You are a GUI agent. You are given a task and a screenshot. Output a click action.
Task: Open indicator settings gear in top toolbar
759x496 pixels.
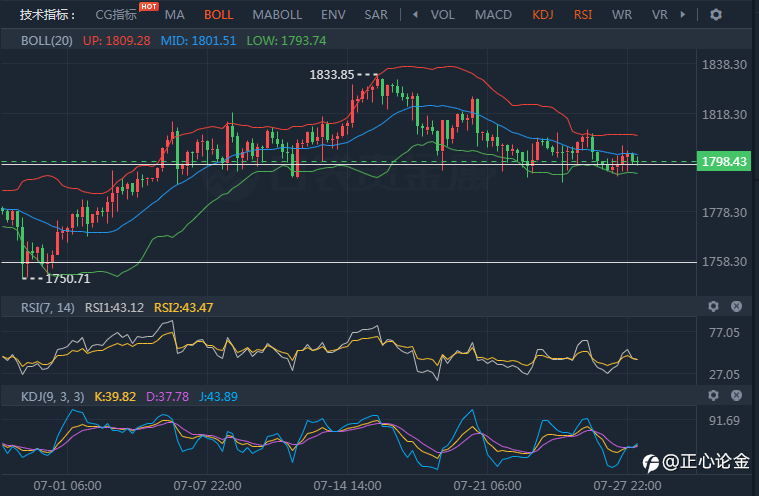tap(716, 15)
